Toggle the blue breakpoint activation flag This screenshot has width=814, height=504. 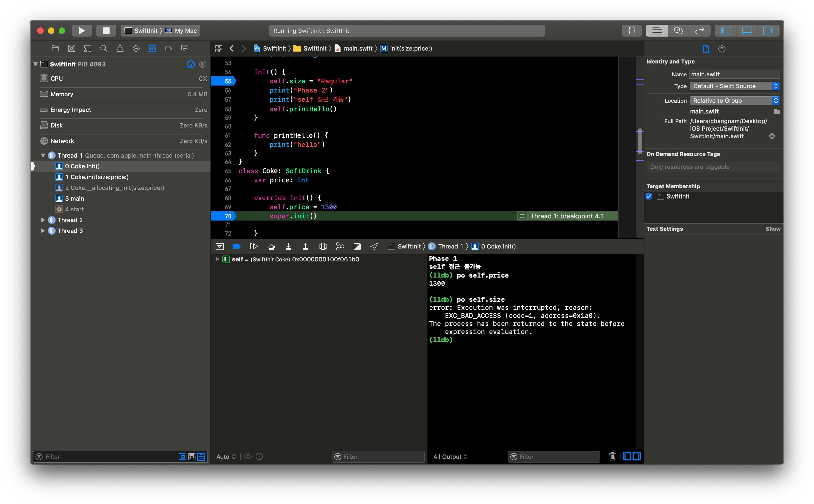[237, 246]
